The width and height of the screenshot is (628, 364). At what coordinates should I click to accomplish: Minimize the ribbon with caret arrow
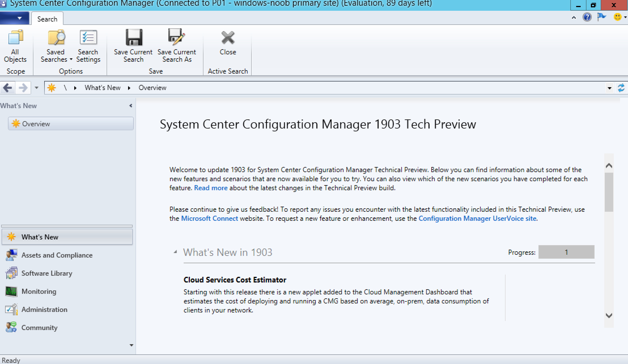(574, 18)
